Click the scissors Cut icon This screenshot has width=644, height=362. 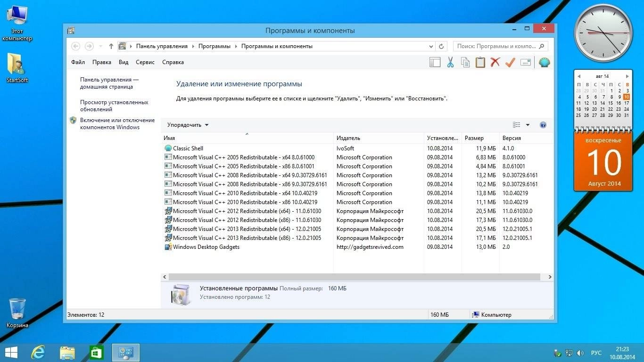450,62
